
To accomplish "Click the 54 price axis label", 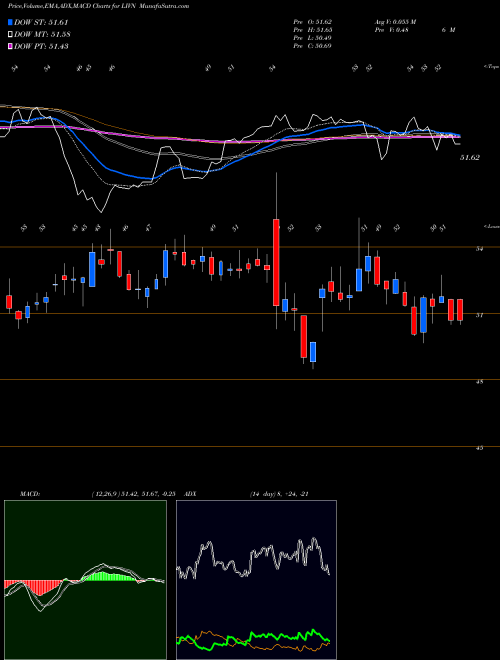I will point(479,249).
